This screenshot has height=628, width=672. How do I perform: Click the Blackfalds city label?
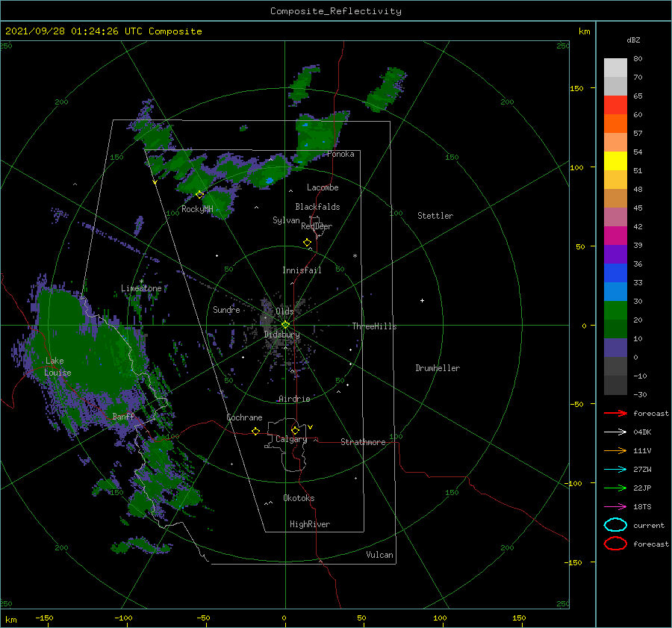pos(317,207)
